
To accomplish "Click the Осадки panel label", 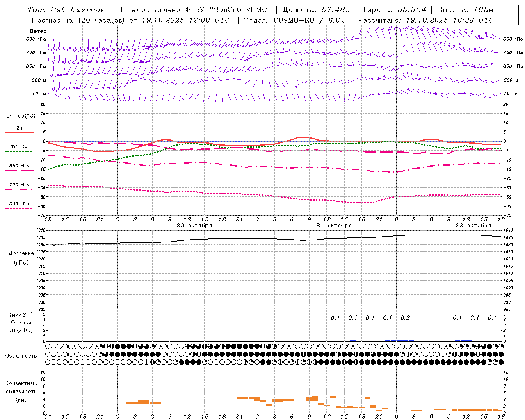I will [21, 322].
